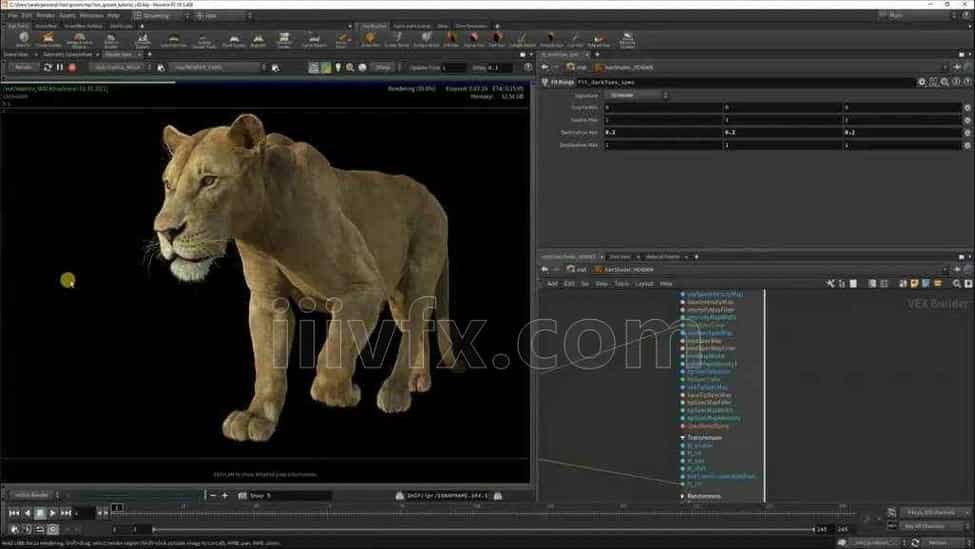Click the node name field in the parameter pane
The width and height of the screenshot is (975, 549).
click(744, 82)
